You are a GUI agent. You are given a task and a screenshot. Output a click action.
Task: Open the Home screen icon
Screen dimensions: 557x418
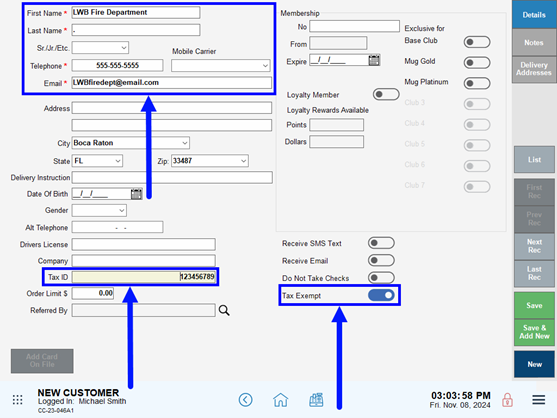281,400
